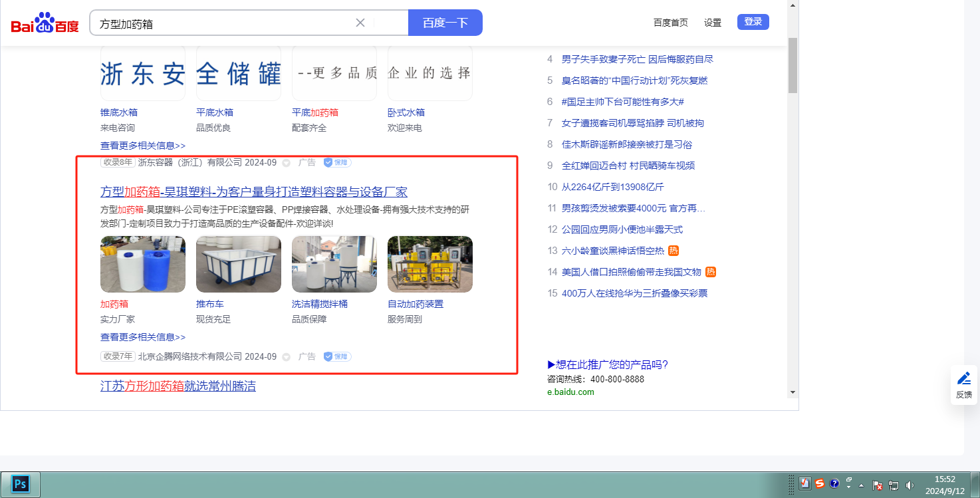Open hot search 全红婵回迈合村 村民晒骑车视频
Screen dimensions: 980x498
tap(628, 166)
